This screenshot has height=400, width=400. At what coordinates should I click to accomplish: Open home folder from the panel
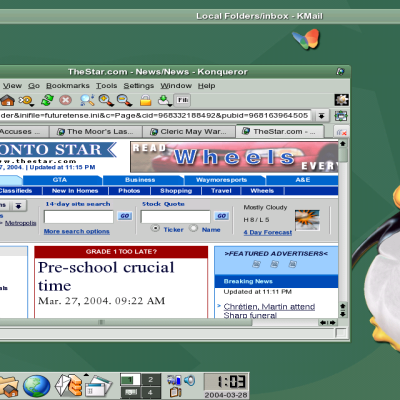tap(9, 387)
